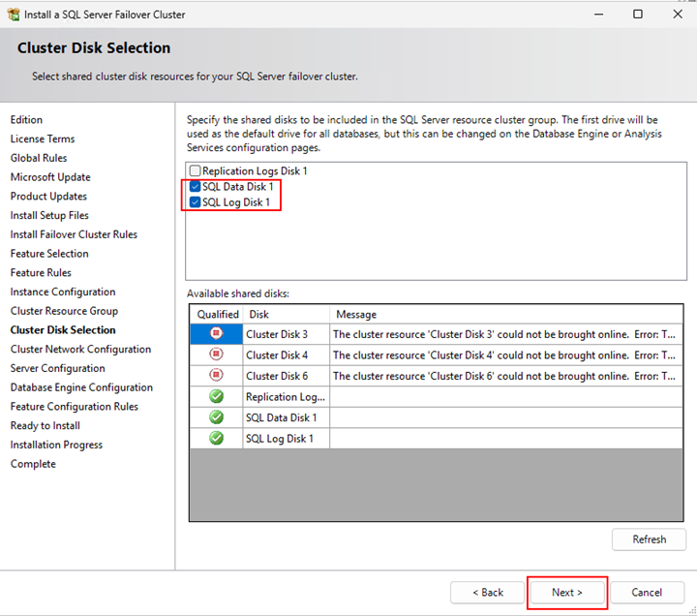Select the Cluster Disk 4 name cell
The image size is (697, 616).
(287, 354)
